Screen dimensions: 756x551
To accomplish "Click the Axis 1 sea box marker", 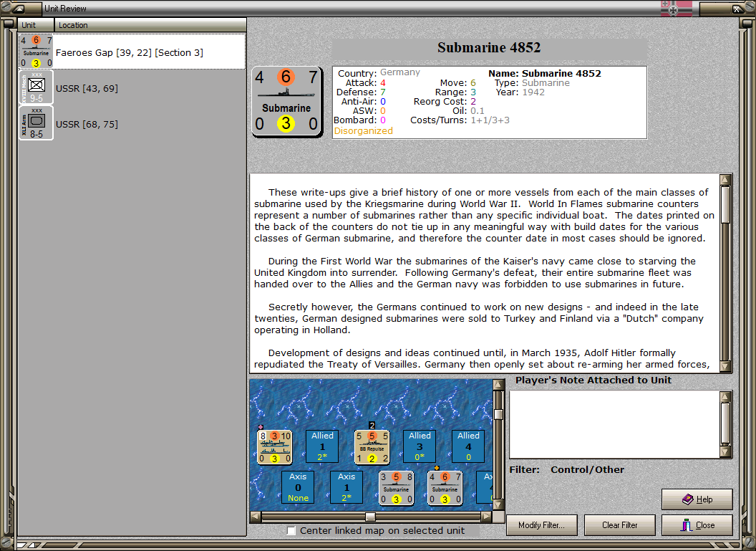I will pyautogui.click(x=346, y=487).
